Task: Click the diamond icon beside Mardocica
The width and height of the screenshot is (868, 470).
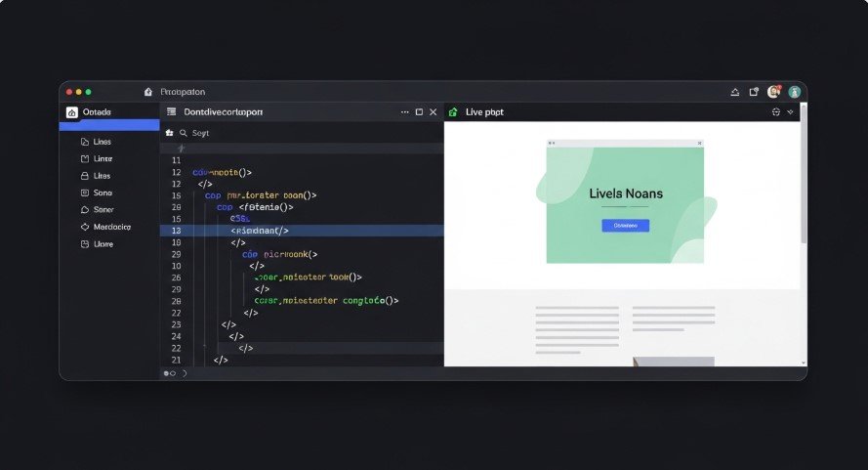Action: (85, 227)
